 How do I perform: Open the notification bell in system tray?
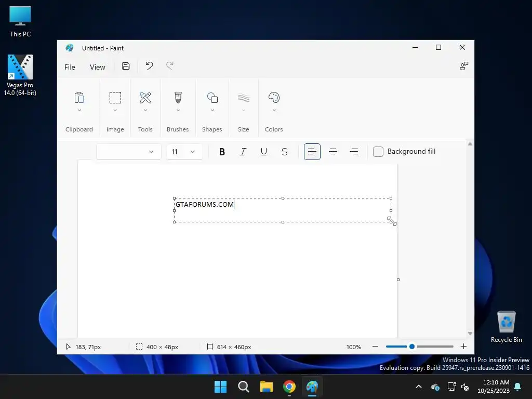[518, 387]
